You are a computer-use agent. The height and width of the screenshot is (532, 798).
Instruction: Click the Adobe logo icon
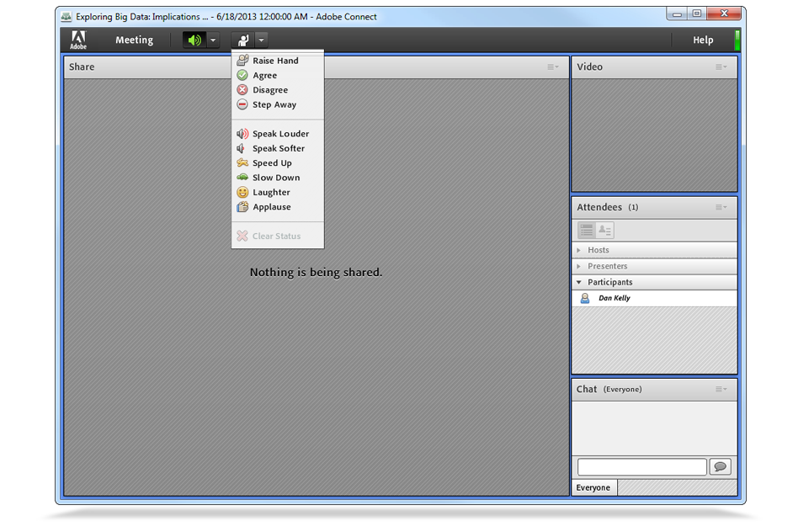click(78, 40)
